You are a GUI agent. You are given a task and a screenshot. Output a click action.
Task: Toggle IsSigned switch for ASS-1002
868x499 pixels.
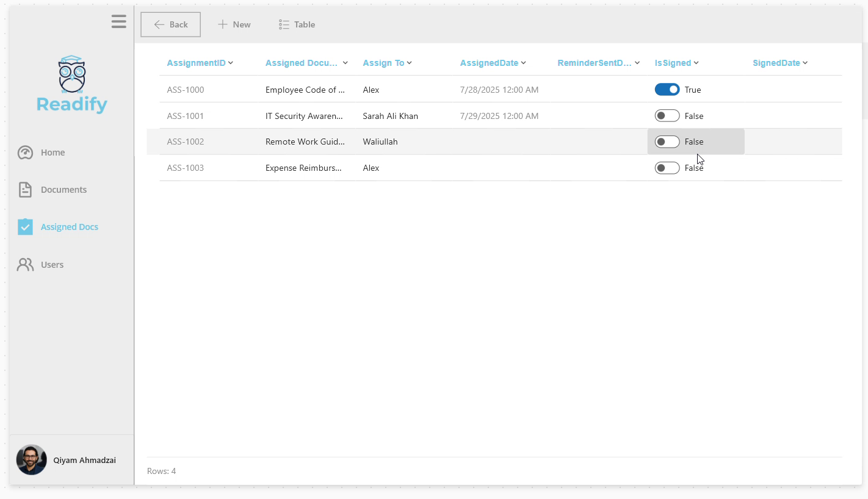click(x=667, y=142)
